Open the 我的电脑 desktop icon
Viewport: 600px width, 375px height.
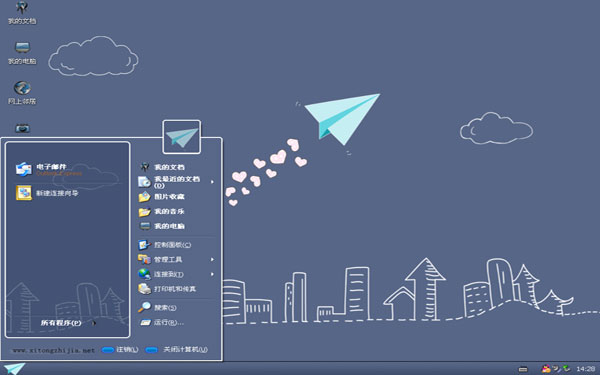[22, 53]
